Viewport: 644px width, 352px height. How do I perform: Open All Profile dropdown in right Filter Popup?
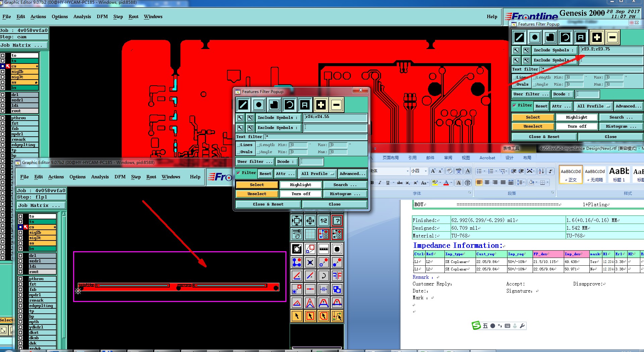click(593, 106)
